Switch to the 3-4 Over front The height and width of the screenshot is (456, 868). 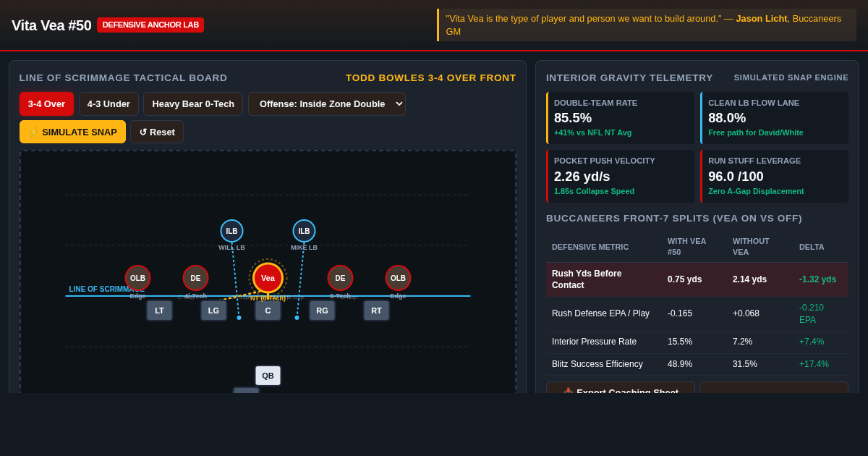click(46, 104)
